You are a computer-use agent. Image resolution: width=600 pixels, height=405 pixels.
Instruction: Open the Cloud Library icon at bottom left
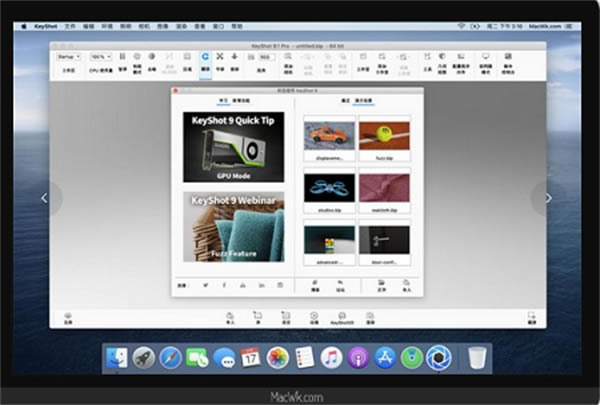click(68, 318)
